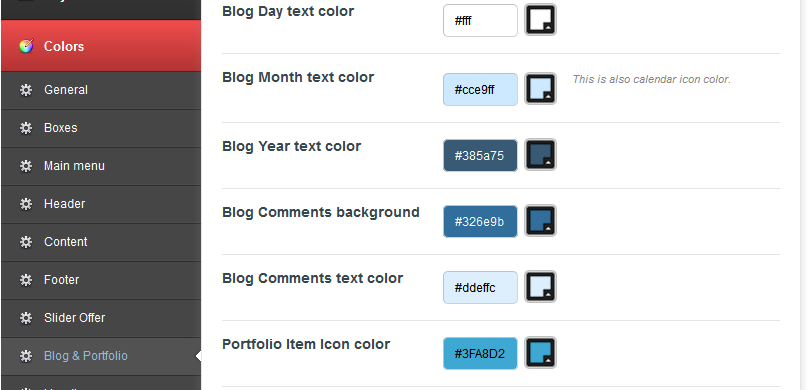807x390 pixels.
Task: Open color picker swatch for Blog Year text
Action: click(x=540, y=154)
